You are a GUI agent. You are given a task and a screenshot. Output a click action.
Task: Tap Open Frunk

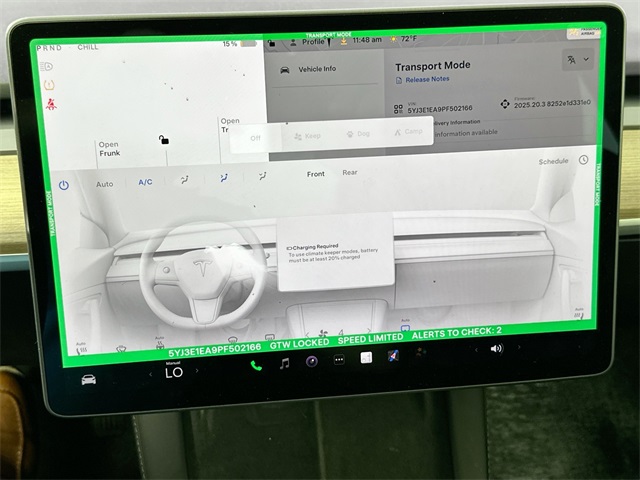tap(109, 149)
